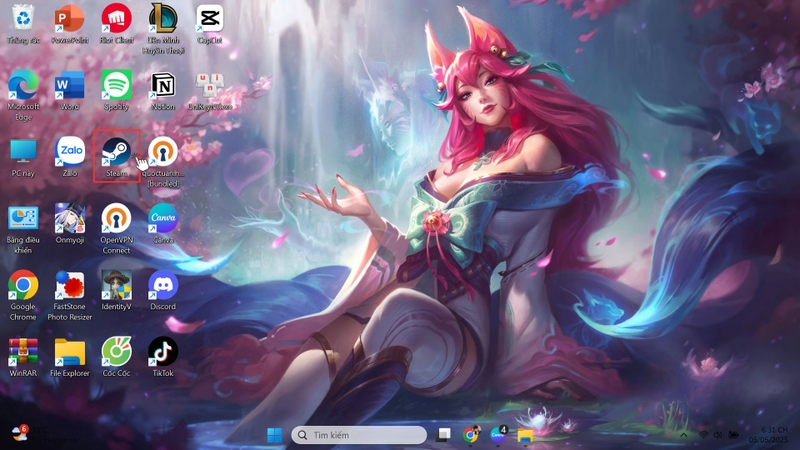This screenshot has width=800, height=450.
Task: Open the Wi-Fi network tray icon
Action: (x=704, y=435)
